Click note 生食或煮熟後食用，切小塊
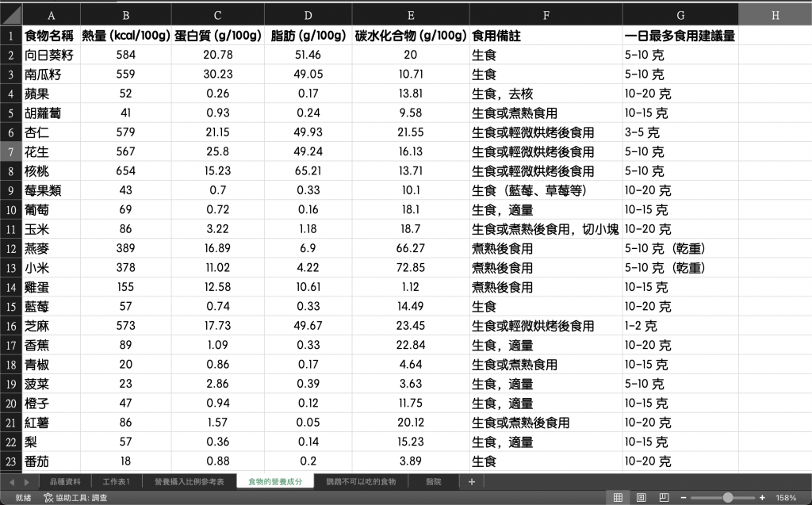Viewport: 812px width, 505px height. [546, 229]
